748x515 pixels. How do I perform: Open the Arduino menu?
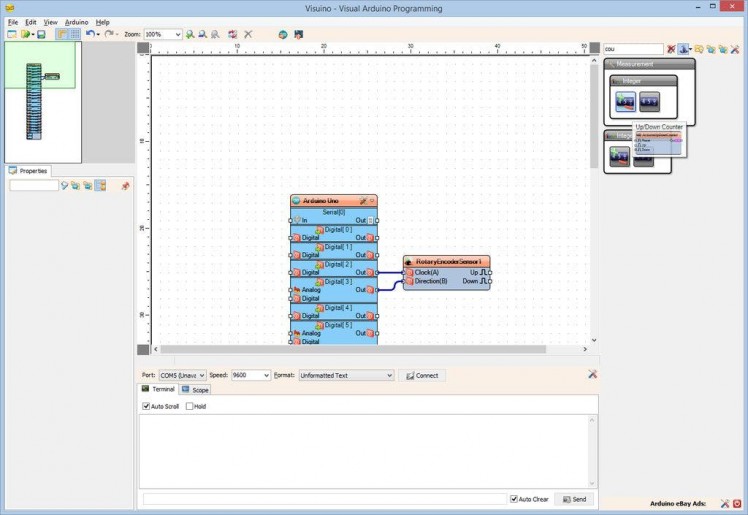[76, 21]
